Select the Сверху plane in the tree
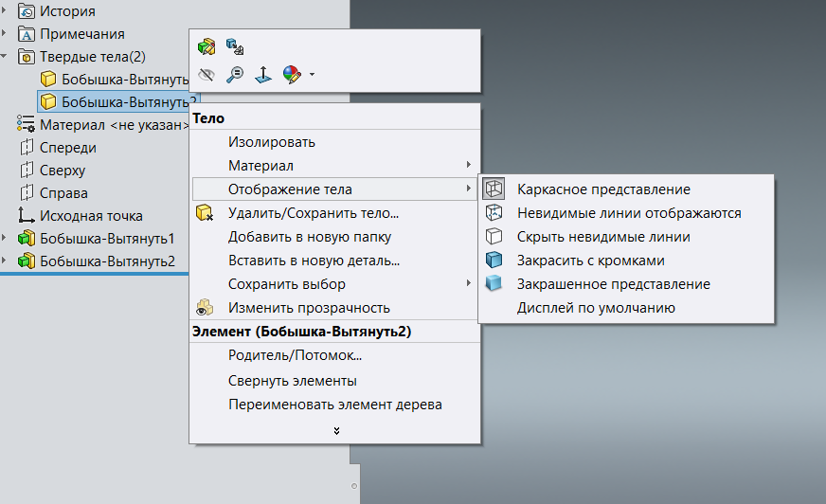This screenshot has width=826, height=504. coord(63,171)
